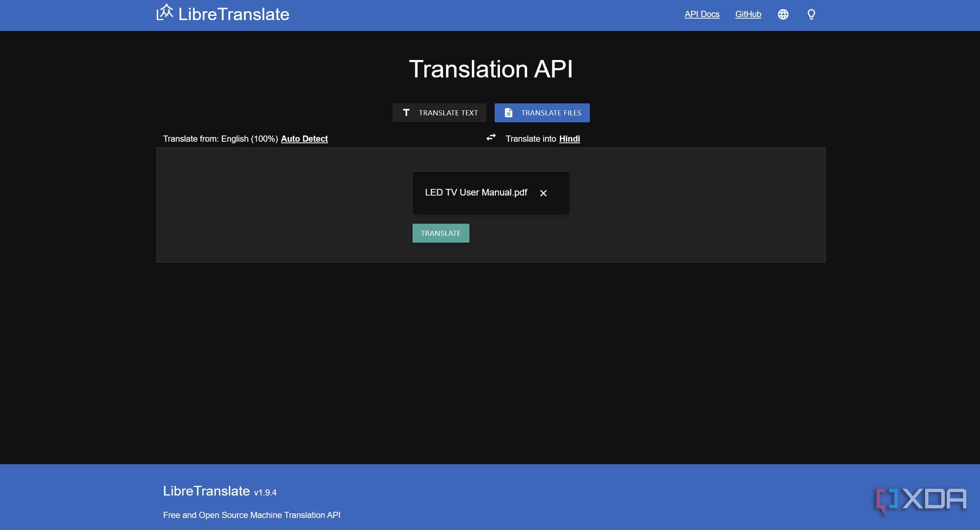
Task: Open the GitHub link
Action: [748, 14]
